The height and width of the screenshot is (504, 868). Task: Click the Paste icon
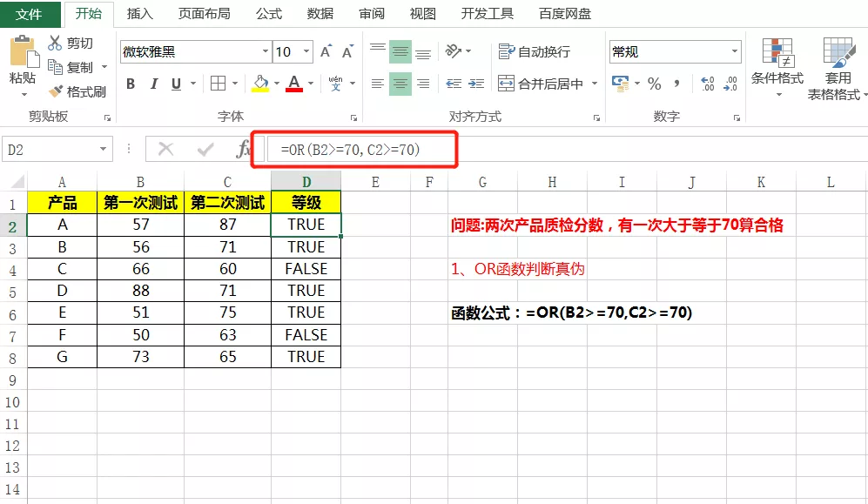coord(24,52)
